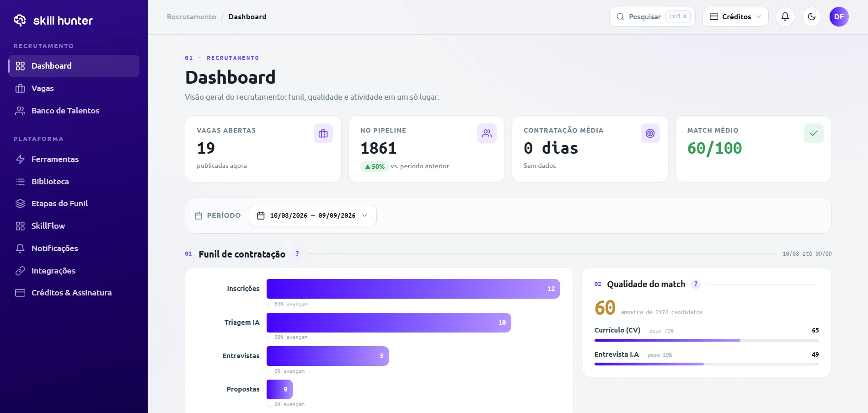The height and width of the screenshot is (413, 868).
Task: Open Vagas in the sidebar
Action: pyautogui.click(x=74, y=88)
